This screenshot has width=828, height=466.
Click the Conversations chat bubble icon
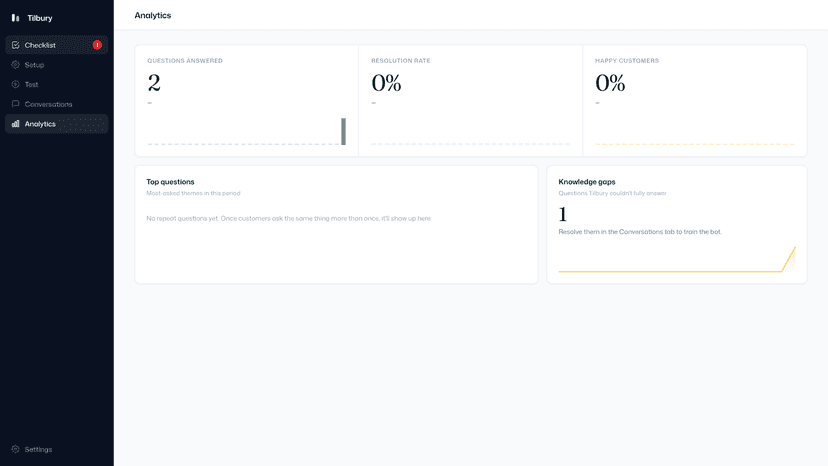click(15, 104)
